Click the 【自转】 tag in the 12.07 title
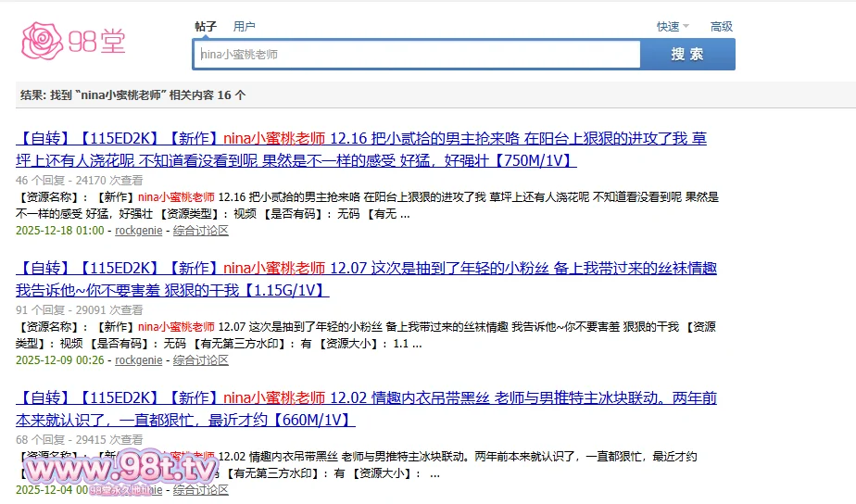The height and width of the screenshot is (504, 856). (x=44, y=269)
